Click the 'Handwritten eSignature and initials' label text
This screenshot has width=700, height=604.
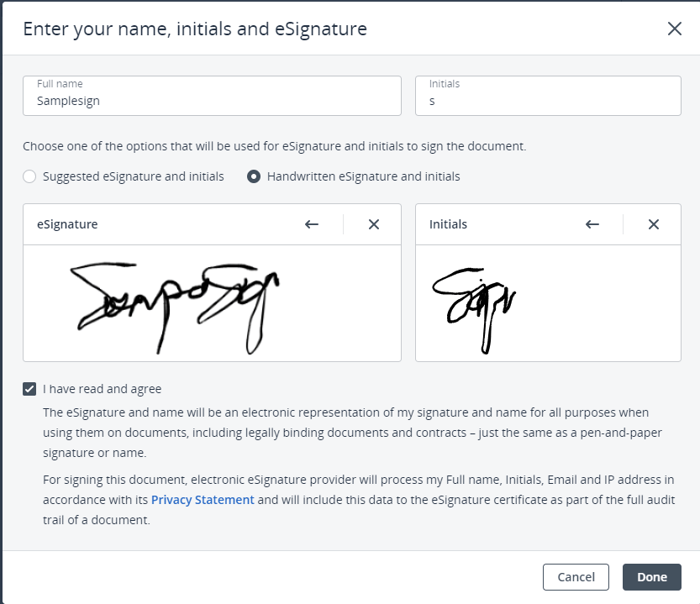point(363,176)
